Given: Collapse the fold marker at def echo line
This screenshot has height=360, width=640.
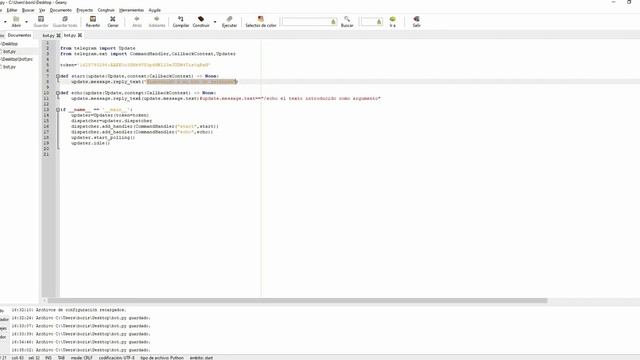Looking at the screenshot, I should pos(58,93).
